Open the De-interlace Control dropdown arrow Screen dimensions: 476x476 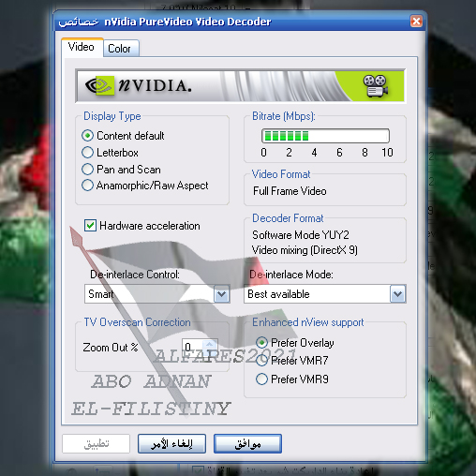pos(221,294)
